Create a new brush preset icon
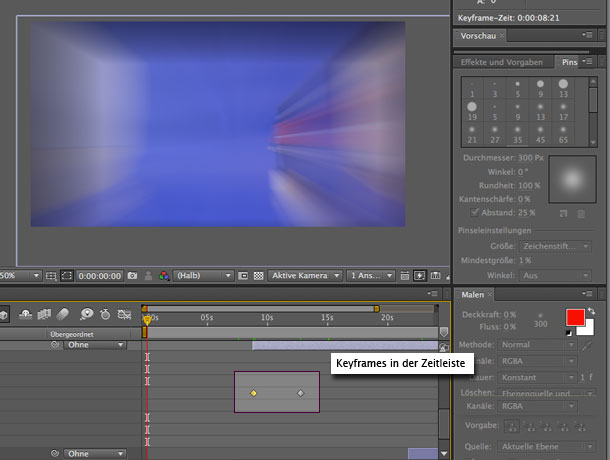This screenshot has height=460, width=610. point(563,213)
